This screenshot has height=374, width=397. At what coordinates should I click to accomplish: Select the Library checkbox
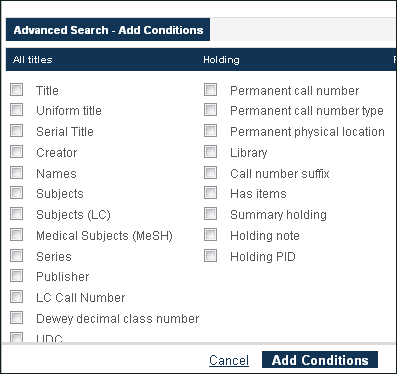pos(210,152)
